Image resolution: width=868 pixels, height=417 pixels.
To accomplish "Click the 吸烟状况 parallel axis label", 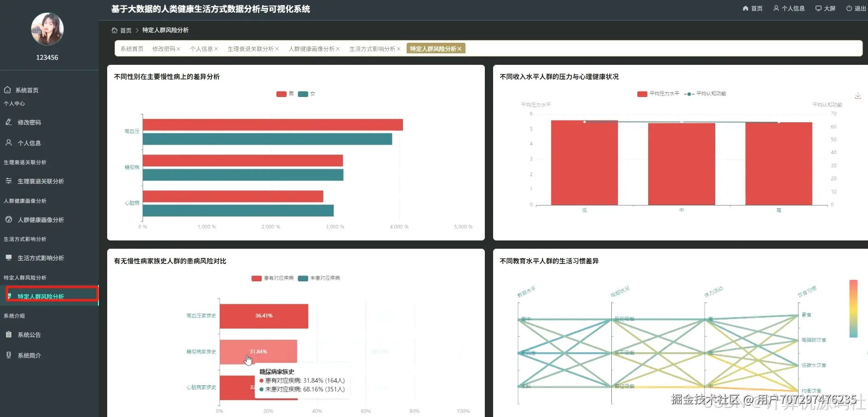I will pyautogui.click(x=620, y=291).
